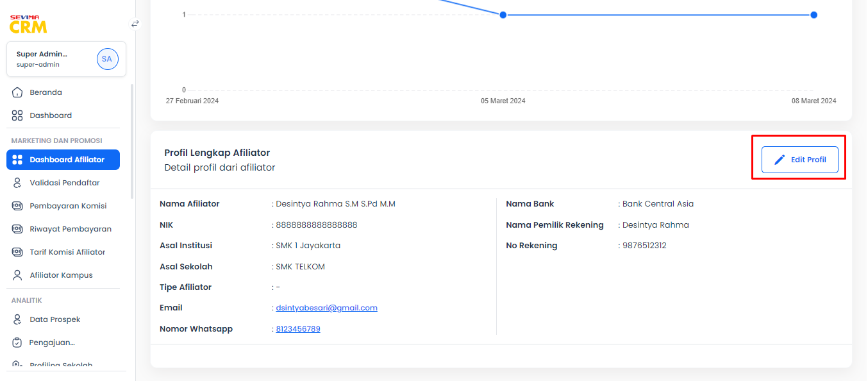Screen dimensions: 868x381
Task: Click the 05 Maret 2024 chart data point
Action: [x=503, y=15]
